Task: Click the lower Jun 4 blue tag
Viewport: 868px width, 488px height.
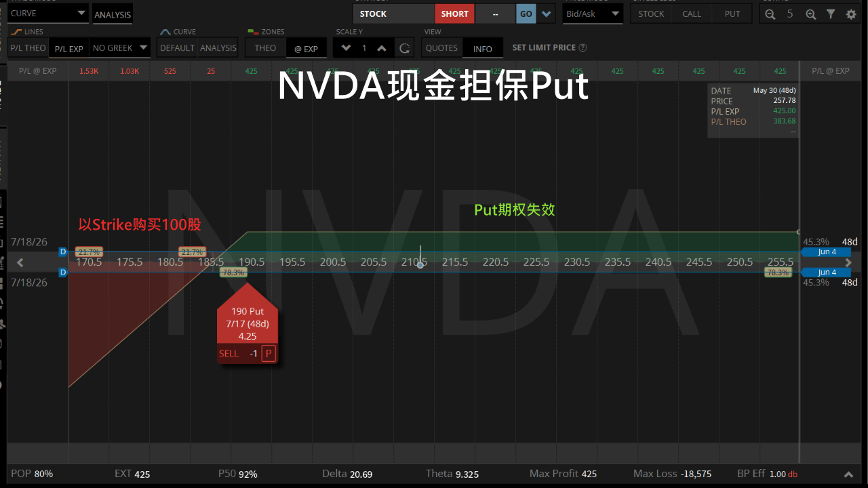Action: click(826, 272)
